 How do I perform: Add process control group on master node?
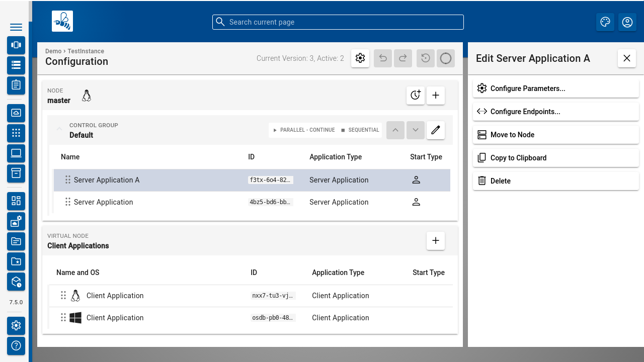(416, 96)
